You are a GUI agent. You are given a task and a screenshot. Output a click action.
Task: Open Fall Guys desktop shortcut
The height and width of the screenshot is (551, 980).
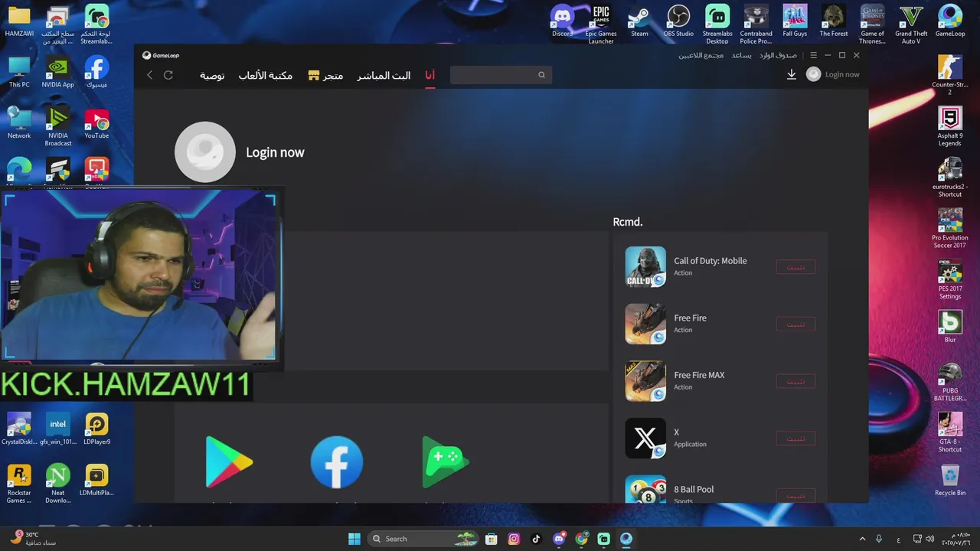click(795, 21)
